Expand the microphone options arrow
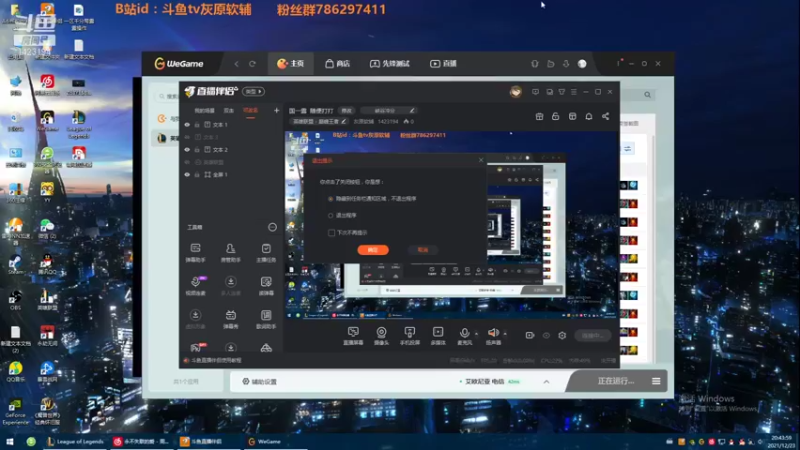This screenshot has height=450, width=800. point(477,334)
